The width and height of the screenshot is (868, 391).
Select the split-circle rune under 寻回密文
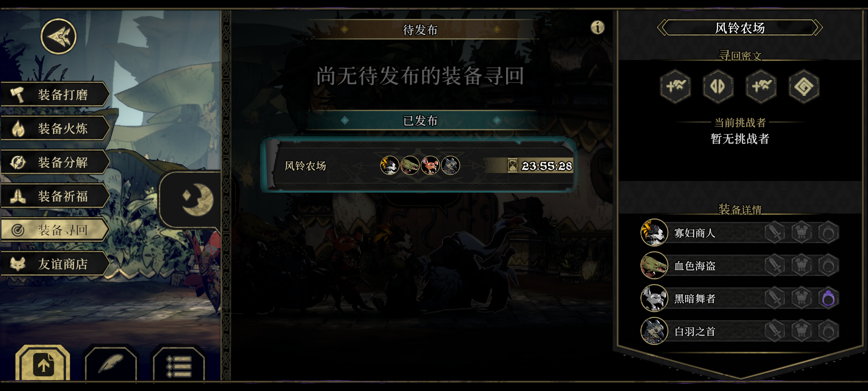click(x=718, y=87)
